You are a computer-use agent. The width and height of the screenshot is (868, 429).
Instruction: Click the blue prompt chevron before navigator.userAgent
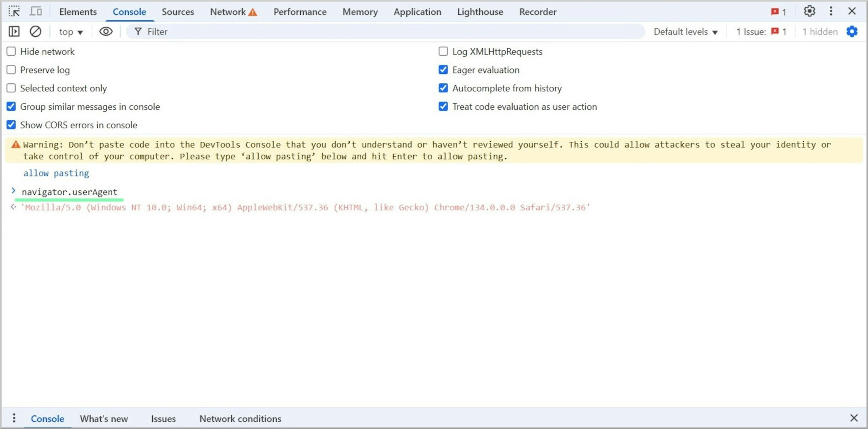point(13,191)
